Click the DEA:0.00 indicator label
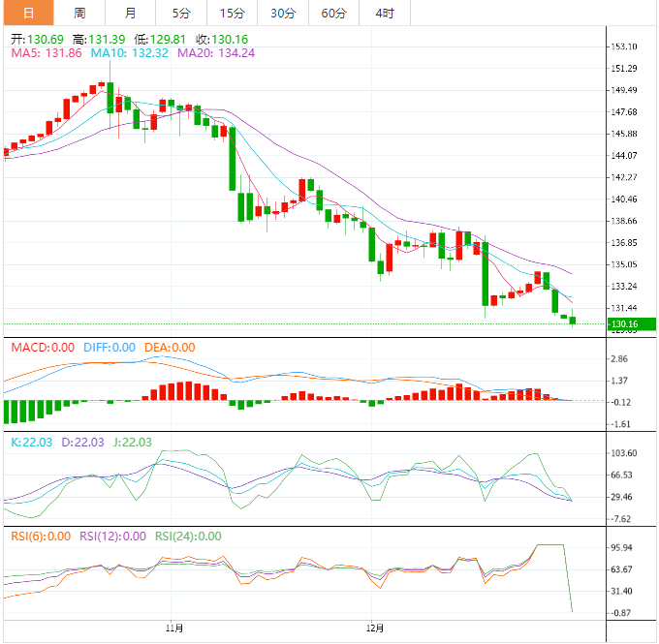Screen dimensions: 659x644 (x=170, y=348)
